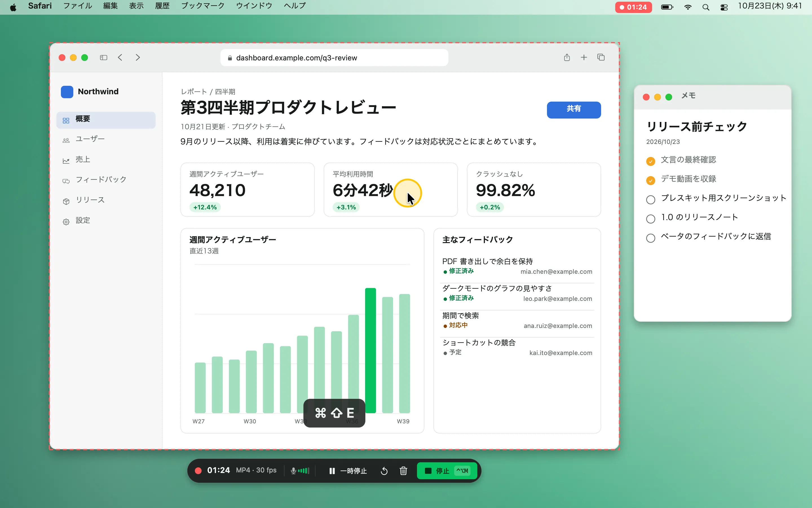Open the Wi-Fi status menu
Viewport: 812px width, 508px height.
688,7
